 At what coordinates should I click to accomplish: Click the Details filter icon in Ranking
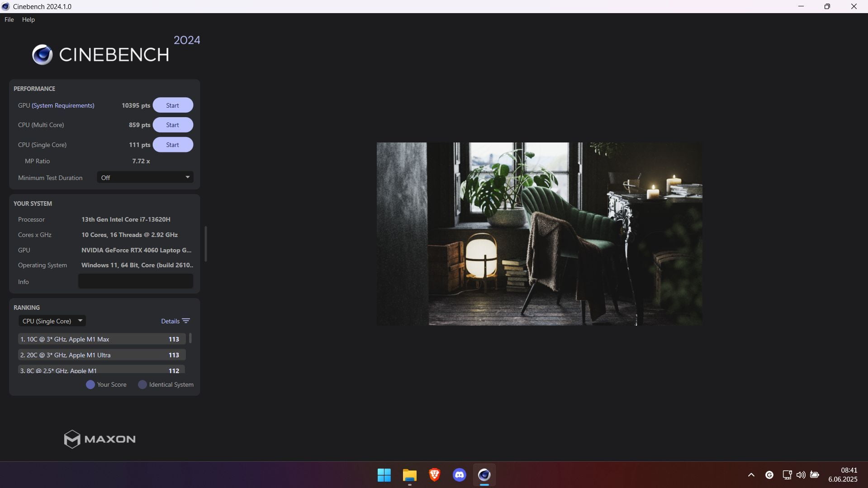point(186,321)
